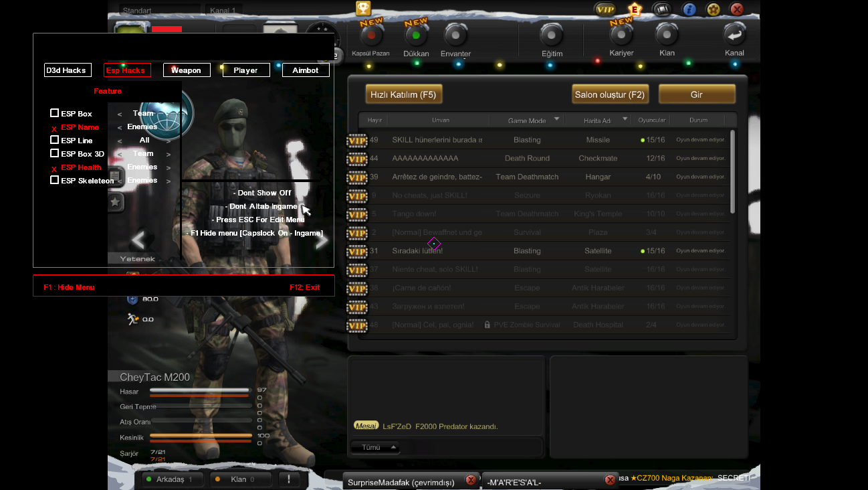Switch to the Aimbot tab
This screenshot has width=868, height=490.
point(306,70)
